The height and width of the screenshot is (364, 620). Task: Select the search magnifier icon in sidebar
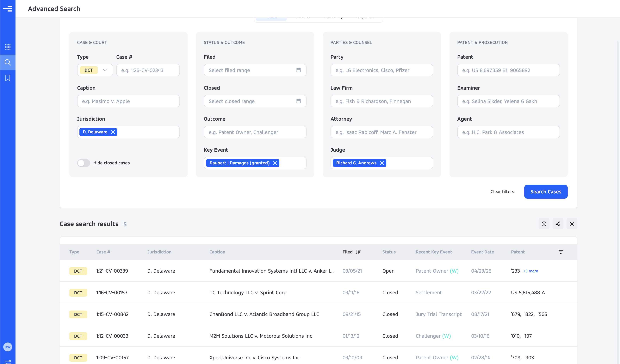8,62
